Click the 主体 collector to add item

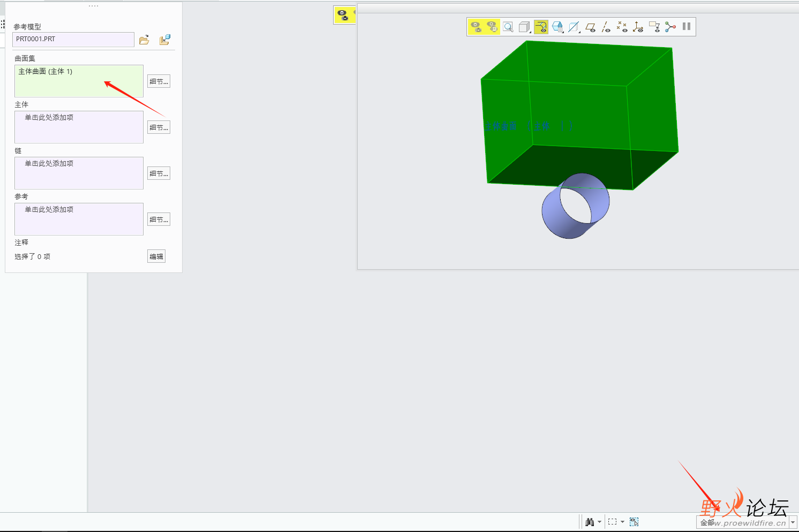pyautogui.click(x=79, y=127)
